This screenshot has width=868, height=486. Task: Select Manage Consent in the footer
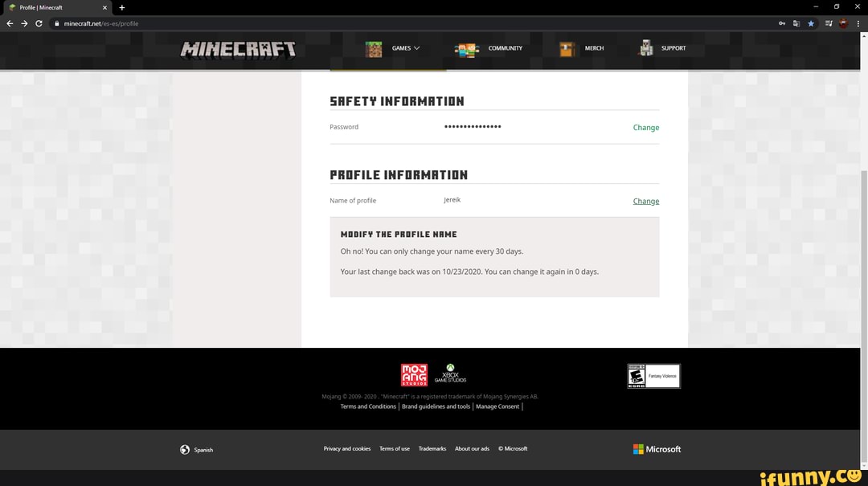(x=497, y=406)
